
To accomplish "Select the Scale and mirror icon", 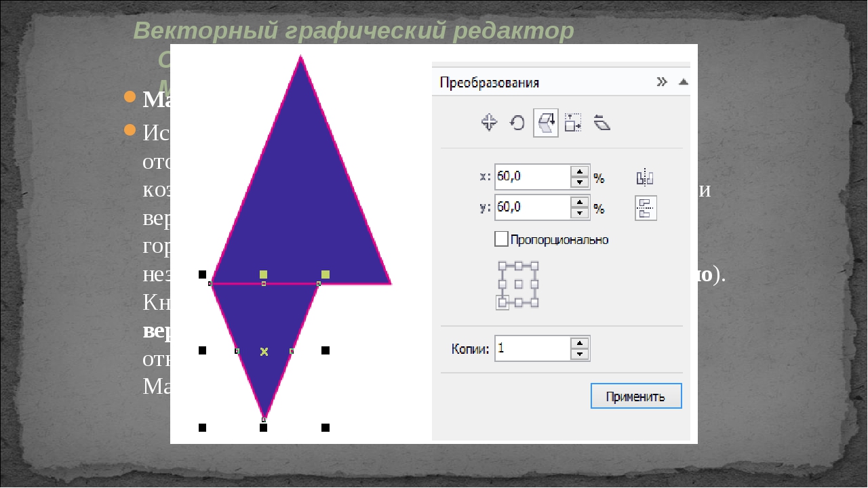I will (x=546, y=123).
